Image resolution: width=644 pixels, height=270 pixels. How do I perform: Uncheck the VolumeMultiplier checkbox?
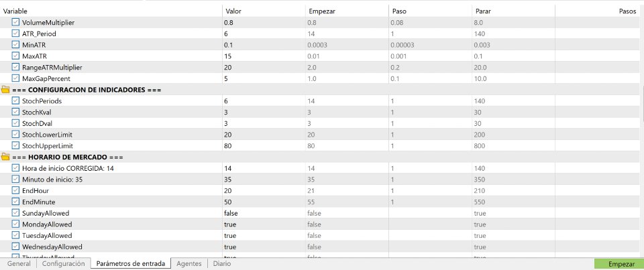(x=16, y=22)
